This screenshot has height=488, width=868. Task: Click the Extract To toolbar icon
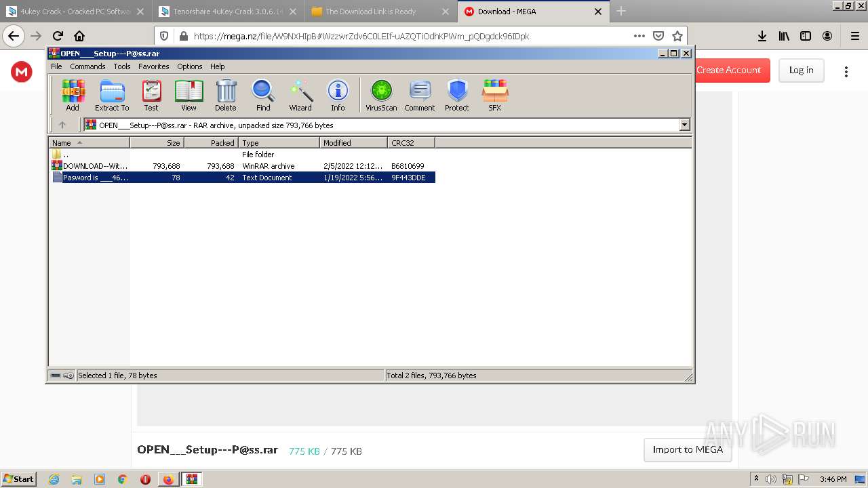(x=112, y=95)
